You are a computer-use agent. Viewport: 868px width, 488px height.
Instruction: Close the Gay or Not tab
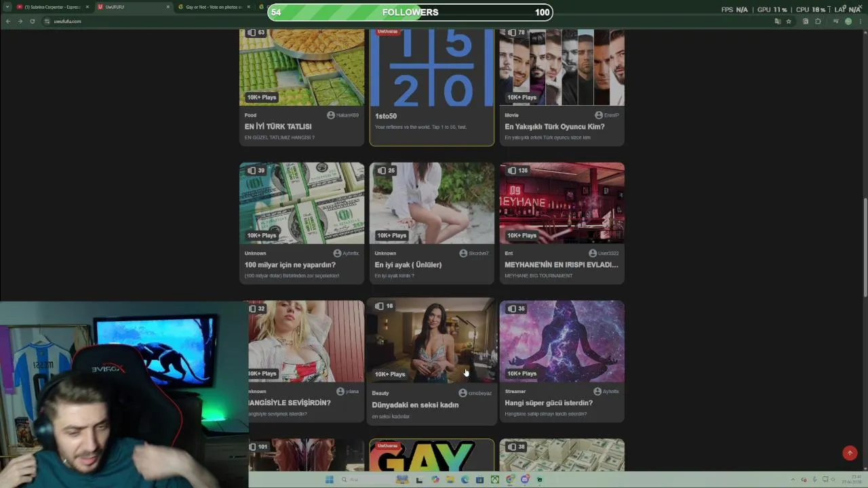pyautogui.click(x=248, y=7)
